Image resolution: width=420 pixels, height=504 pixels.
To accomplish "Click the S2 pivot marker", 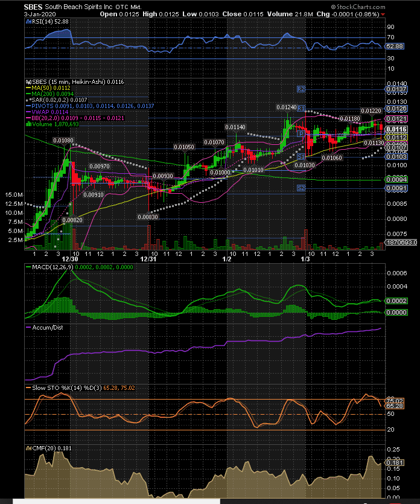I will [x=301, y=188].
